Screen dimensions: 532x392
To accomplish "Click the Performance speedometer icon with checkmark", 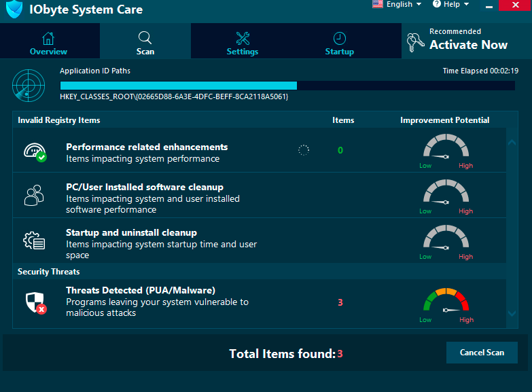I will tap(35, 152).
